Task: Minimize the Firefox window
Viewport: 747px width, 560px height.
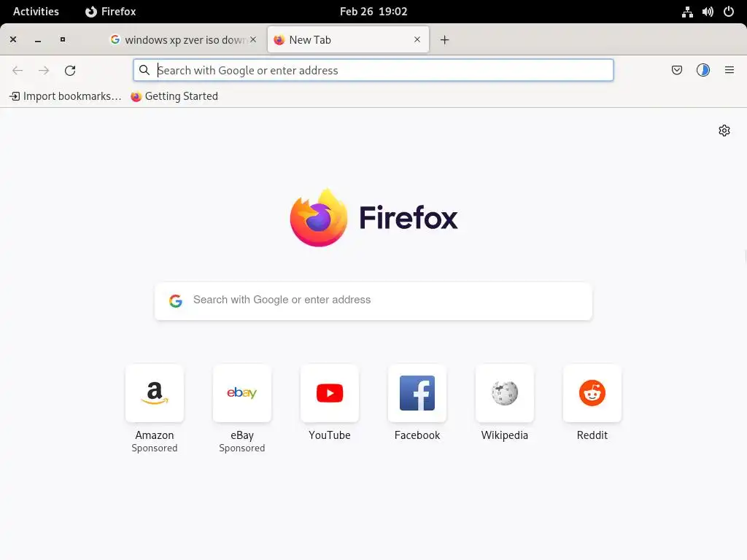Action: [x=38, y=40]
